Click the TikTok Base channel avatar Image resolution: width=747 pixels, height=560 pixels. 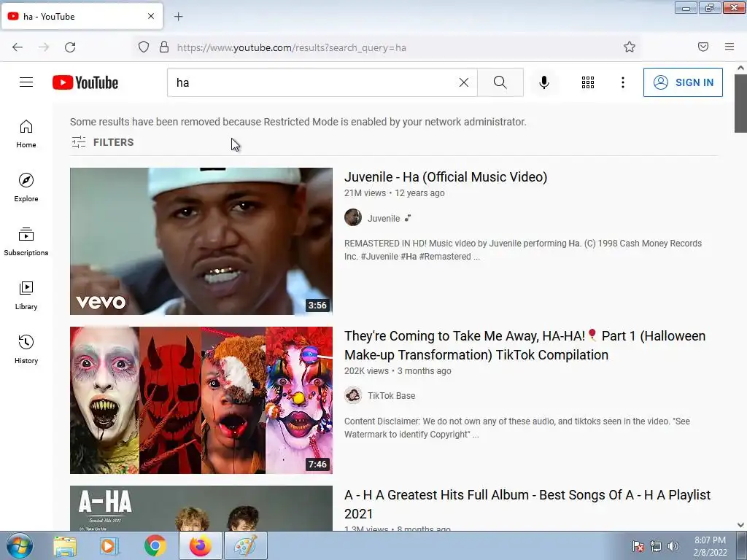point(353,395)
